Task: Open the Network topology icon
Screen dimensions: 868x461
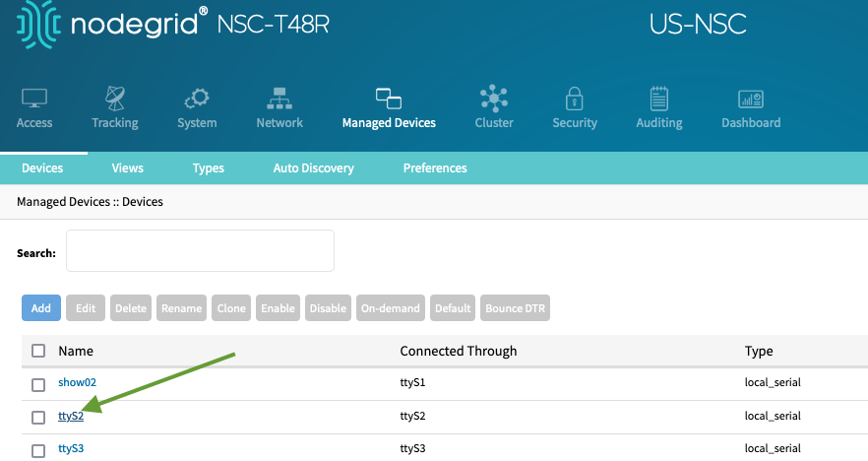Action: (279, 99)
